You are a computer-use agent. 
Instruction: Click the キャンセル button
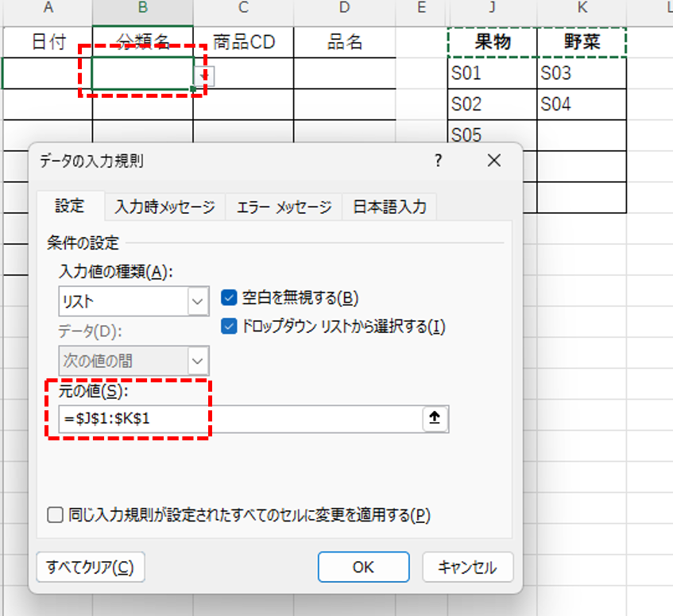click(x=468, y=567)
